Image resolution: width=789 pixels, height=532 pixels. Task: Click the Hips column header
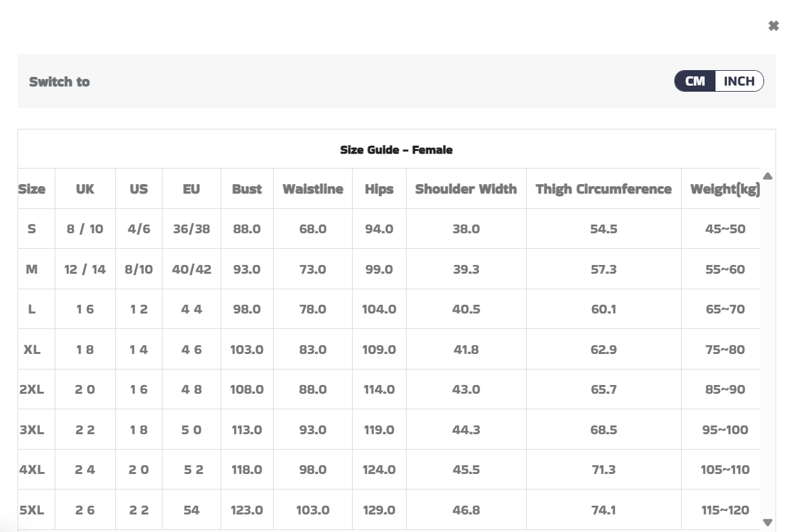[379, 189]
